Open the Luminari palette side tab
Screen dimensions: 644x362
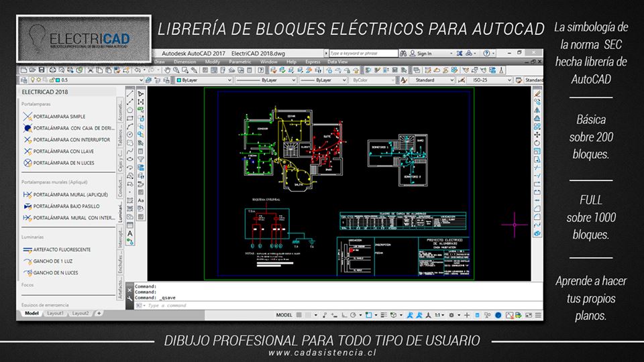pyautogui.click(x=120, y=213)
